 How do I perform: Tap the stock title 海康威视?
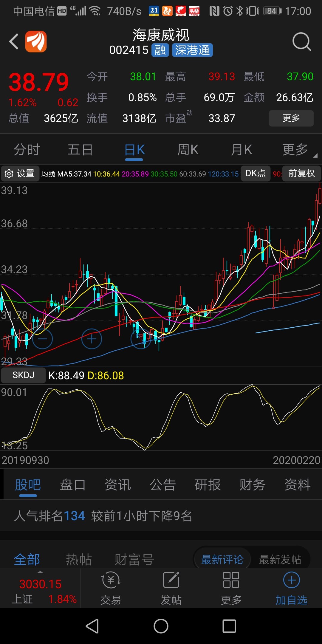(x=161, y=35)
